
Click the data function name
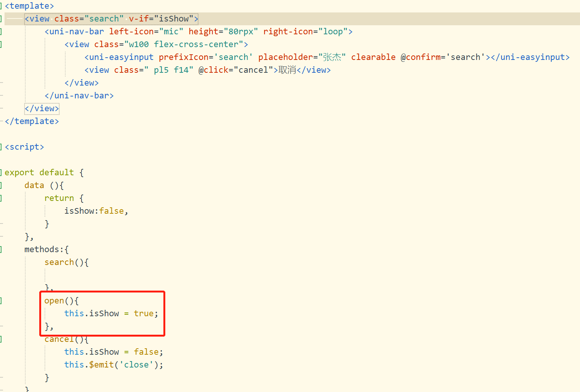tap(34, 185)
